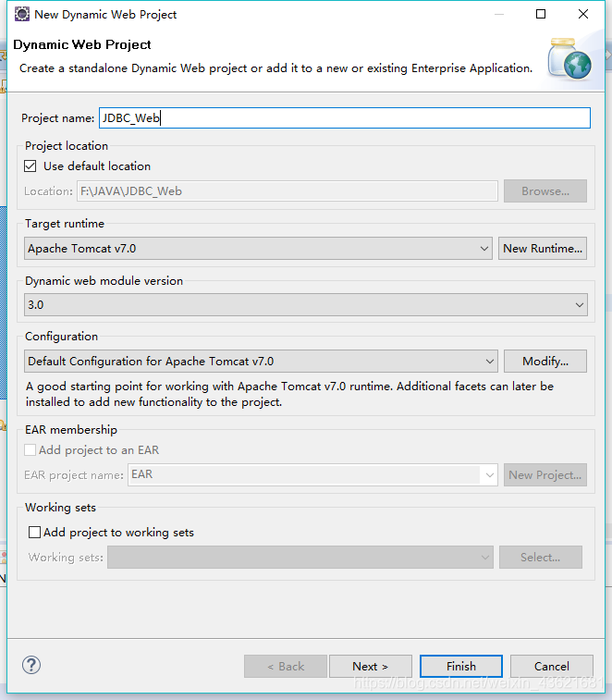Open the Target runtime dropdown
This screenshot has width=612, height=700.
click(x=258, y=248)
